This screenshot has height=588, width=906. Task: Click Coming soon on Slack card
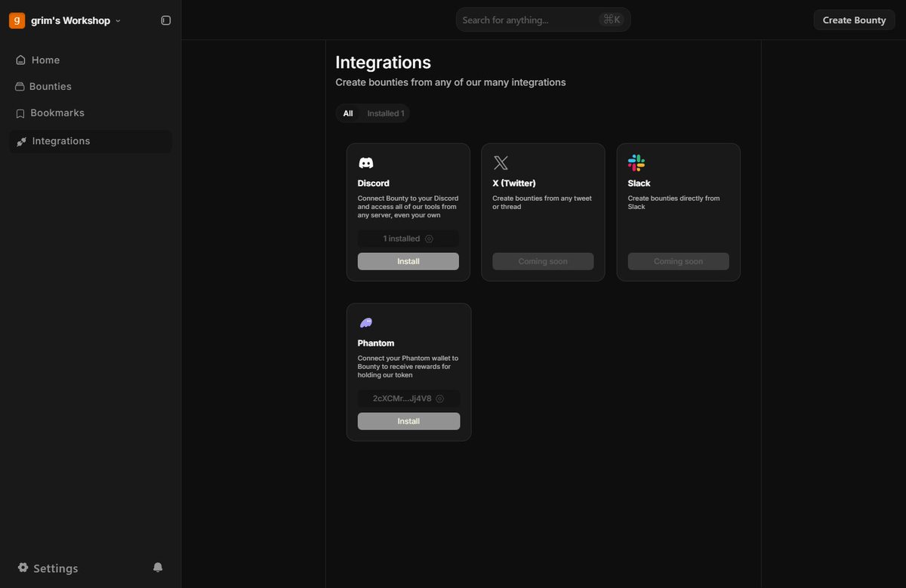pos(678,261)
